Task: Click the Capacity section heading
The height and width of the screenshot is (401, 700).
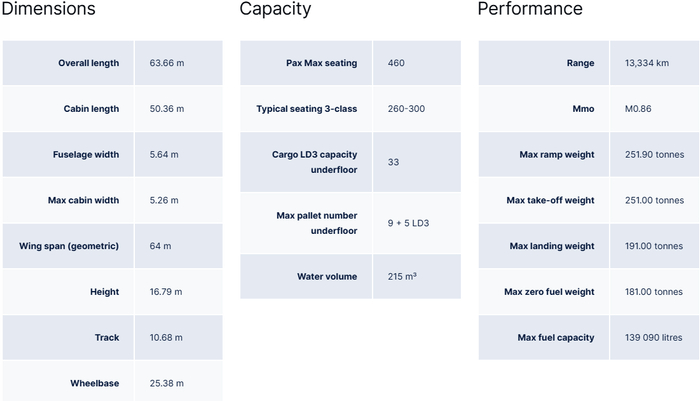Action: pyautogui.click(x=275, y=10)
